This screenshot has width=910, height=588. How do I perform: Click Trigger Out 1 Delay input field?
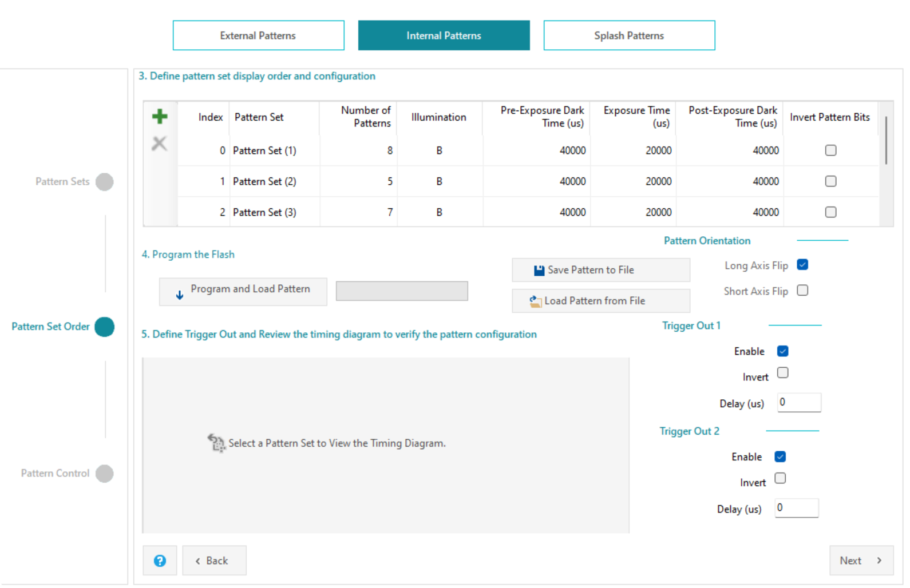click(x=799, y=403)
